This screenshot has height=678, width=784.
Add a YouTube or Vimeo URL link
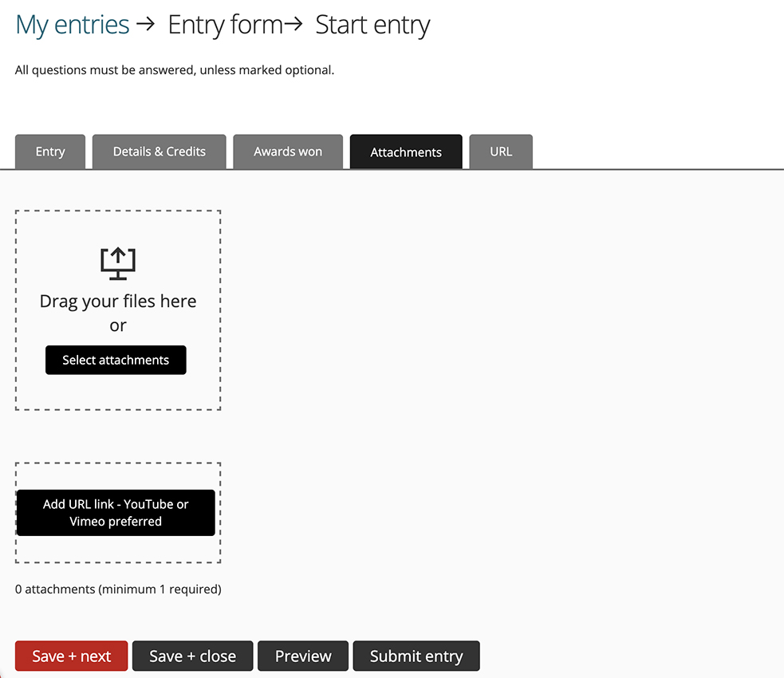coord(116,513)
